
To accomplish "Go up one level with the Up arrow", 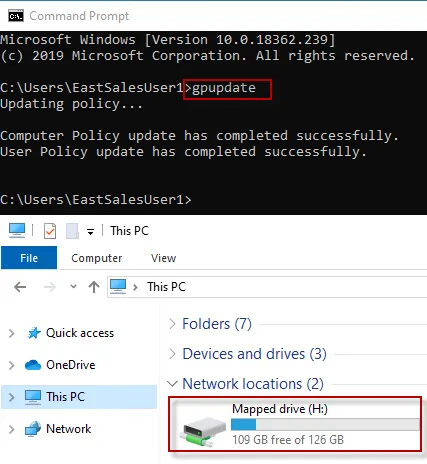I will 94,287.
